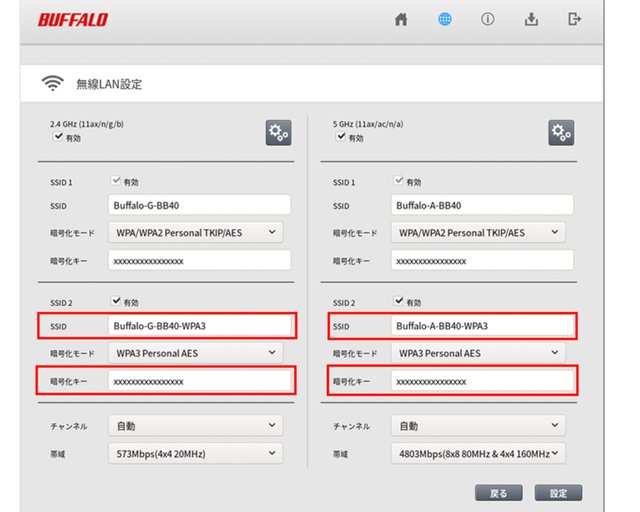Click the home icon in the header
This screenshot has height=512, width=640.
(401, 19)
